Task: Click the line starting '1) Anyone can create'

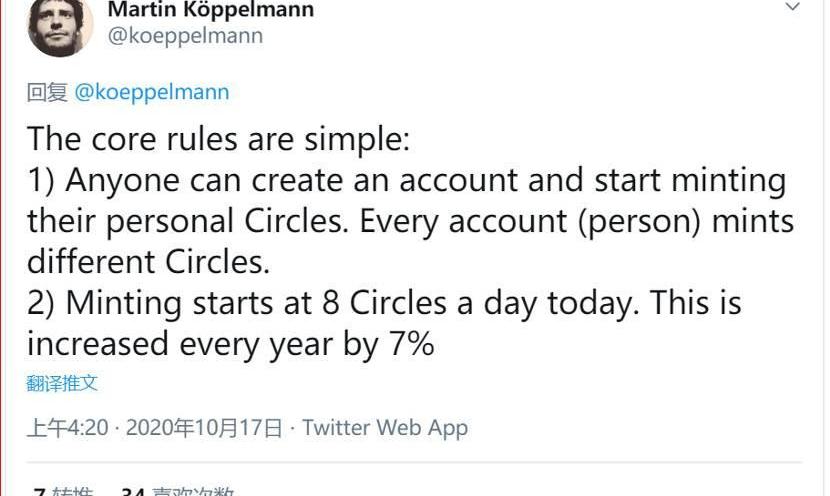Action: point(407,180)
